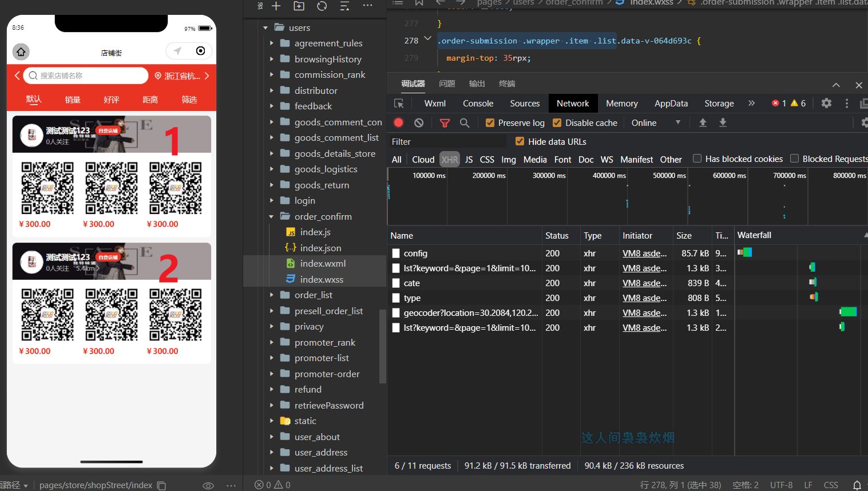The image size is (868, 491).
Task: Tap the 筛选 filter in the phone simulator
Action: click(x=189, y=100)
